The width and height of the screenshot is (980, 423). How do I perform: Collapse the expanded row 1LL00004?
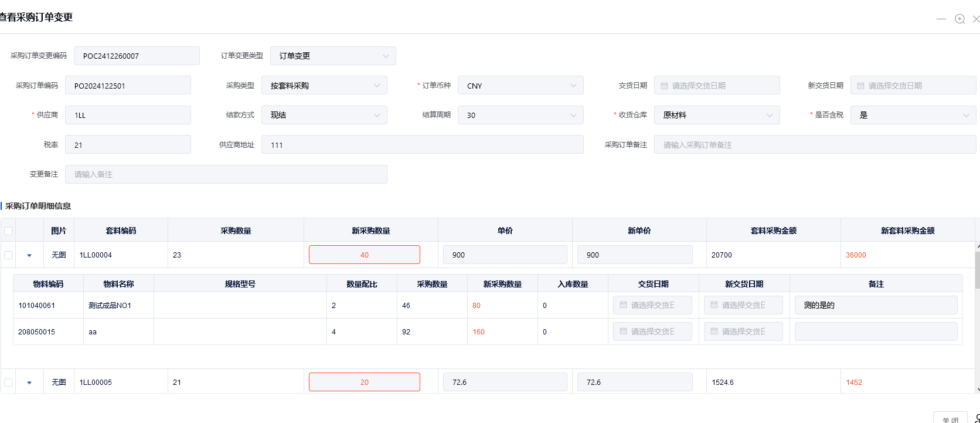[29, 255]
